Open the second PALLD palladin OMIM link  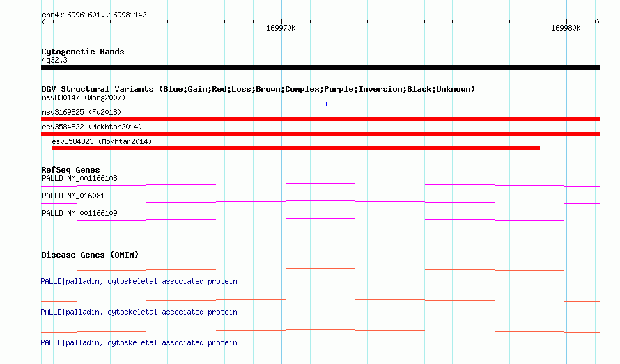point(139,312)
